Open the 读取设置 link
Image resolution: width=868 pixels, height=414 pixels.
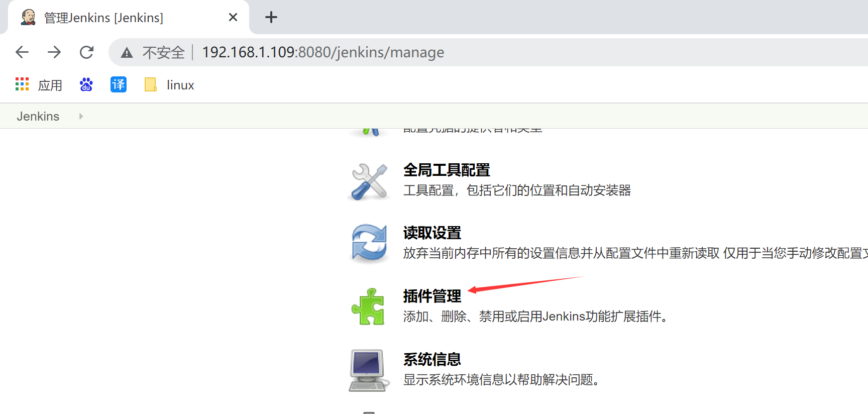[432, 233]
